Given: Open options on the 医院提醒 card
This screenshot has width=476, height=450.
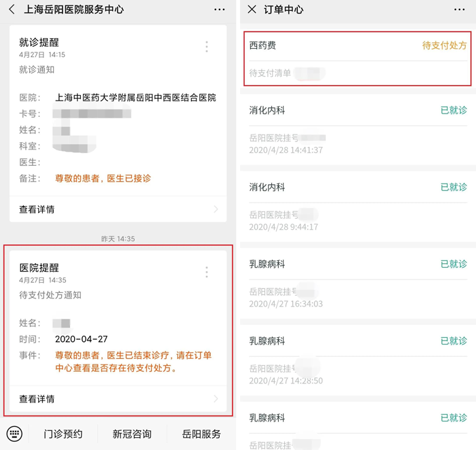Looking at the screenshot, I should tap(207, 272).
